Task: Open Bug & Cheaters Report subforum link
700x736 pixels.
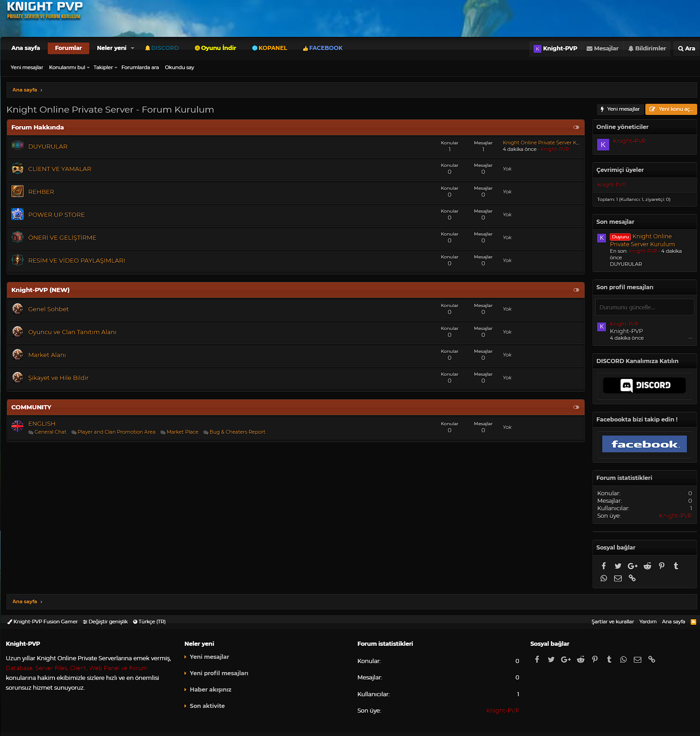Action: pyautogui.click(x=237, y=432)
